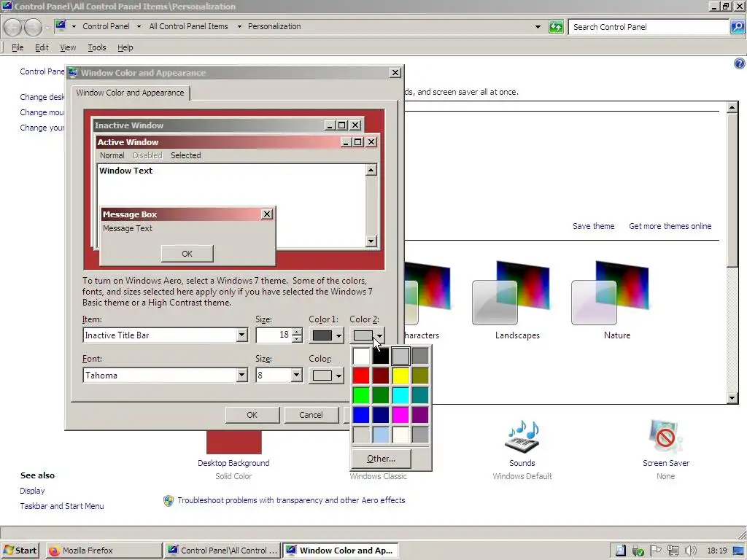Click the search magnifier icon in Control Panel
The height and width of the screenshot is (560, 747).
(x=737, y=27)
